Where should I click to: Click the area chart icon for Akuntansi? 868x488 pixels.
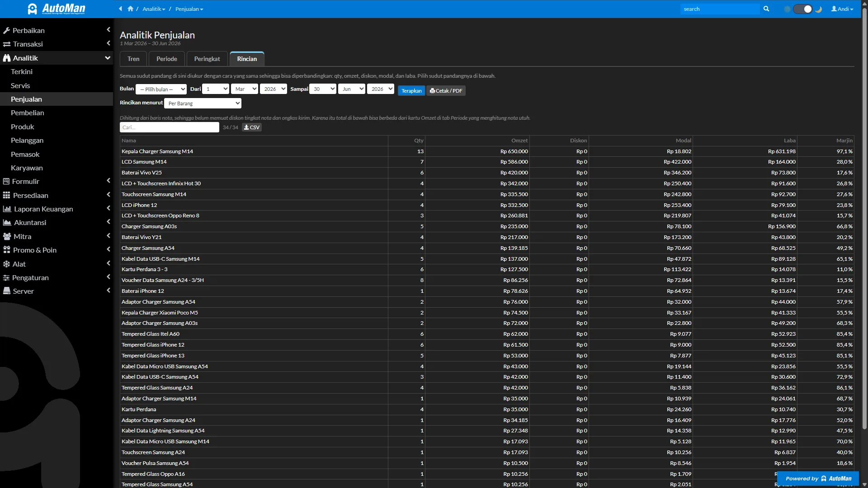point(7,223)
